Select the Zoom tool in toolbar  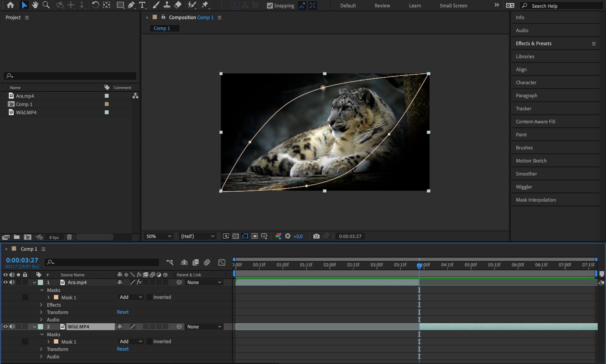click(x=46, y=5)
